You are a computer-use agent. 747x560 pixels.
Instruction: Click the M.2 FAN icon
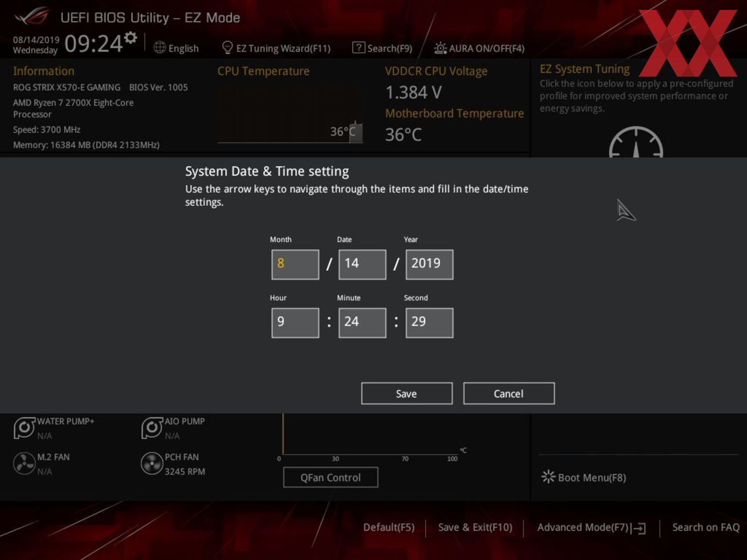pos(24,463)
